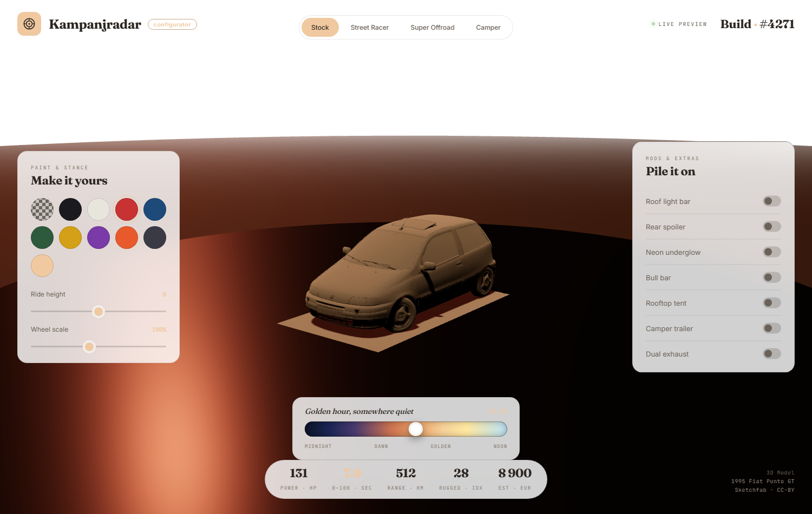
Task: Apply the purple paint color
Action: pos(99,238)
